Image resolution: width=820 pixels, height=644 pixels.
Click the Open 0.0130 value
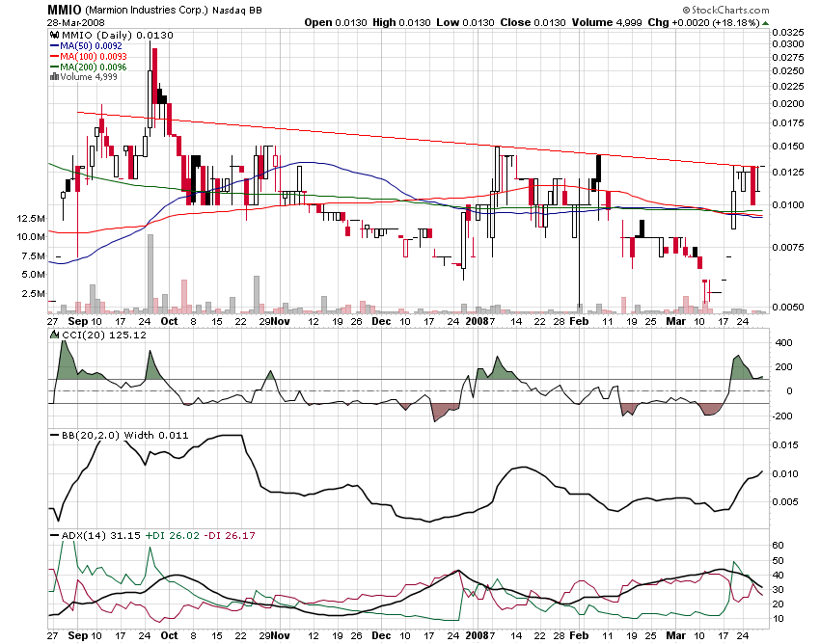pyautogui.click(x=336, y=22)
